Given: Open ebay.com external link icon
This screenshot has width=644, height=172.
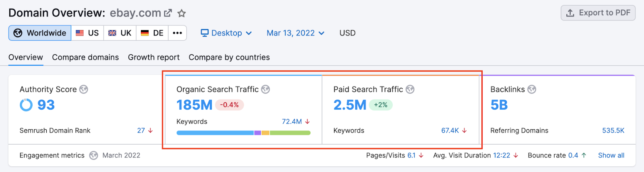Looking at the screenshot, I should [168, 13].
